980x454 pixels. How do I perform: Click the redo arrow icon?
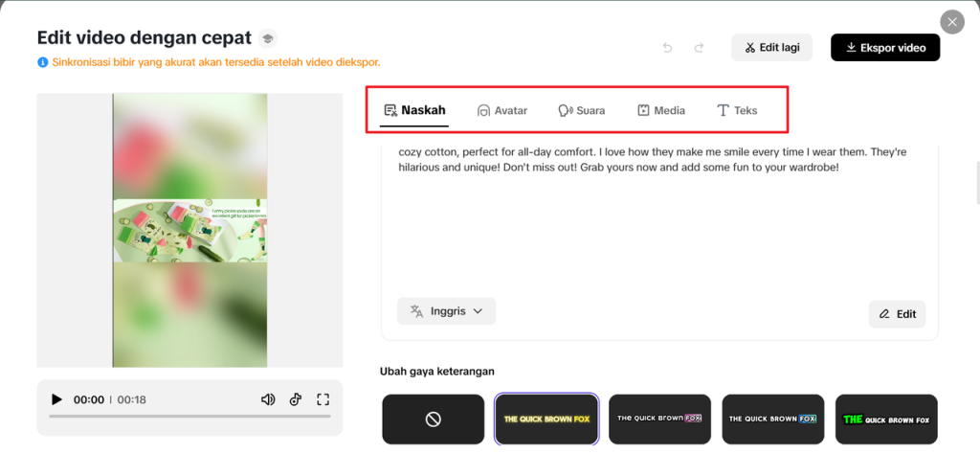coord(699,48)
